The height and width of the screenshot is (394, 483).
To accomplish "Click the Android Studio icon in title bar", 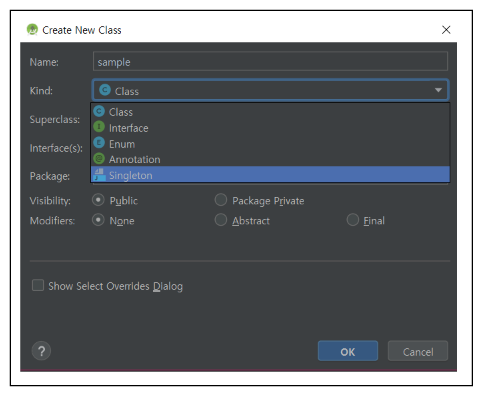I will 32,30.
